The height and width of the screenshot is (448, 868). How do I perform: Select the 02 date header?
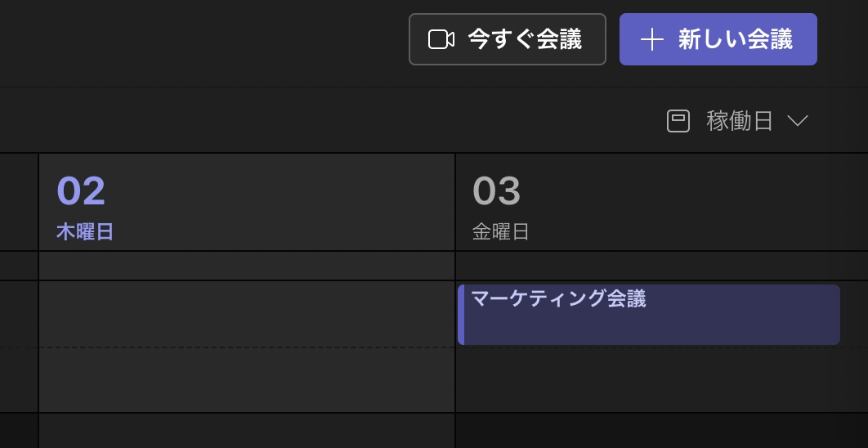point(81,190)
